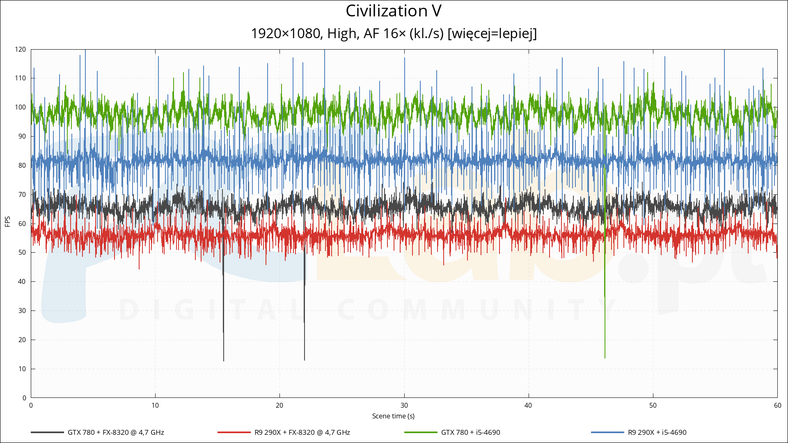The width and height of the screenshot is (788, 443).
Task: Click the 'FPS' y-axis label
Action: (x=8, y=222)
